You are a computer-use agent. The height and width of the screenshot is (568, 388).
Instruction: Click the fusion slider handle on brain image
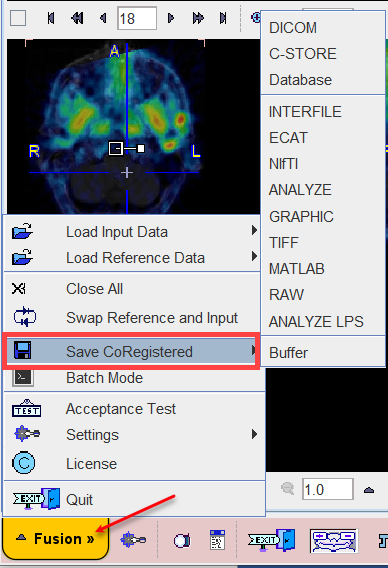[141, 148]
